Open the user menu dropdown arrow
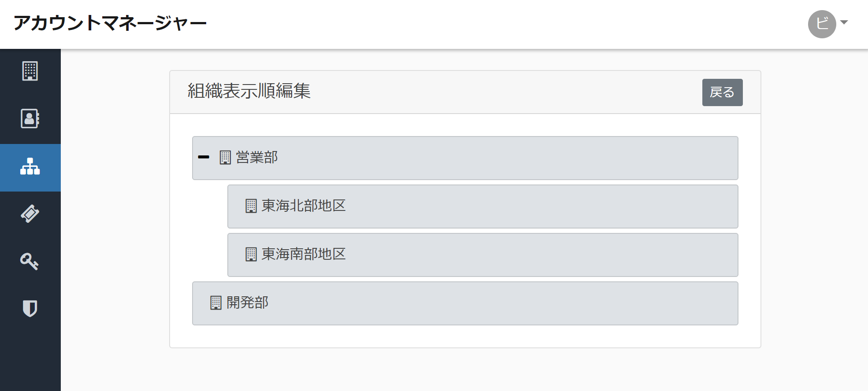 coord(844,22)
